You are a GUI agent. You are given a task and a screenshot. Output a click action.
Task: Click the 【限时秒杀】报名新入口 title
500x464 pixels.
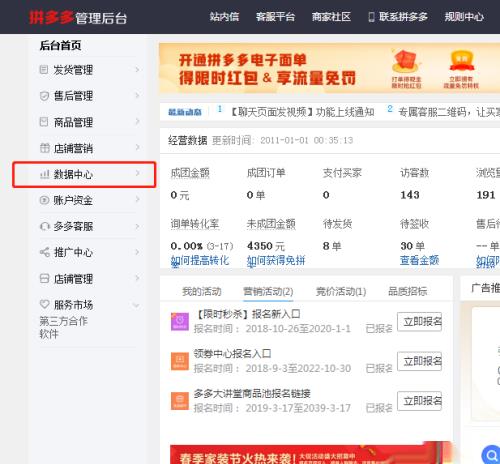[x=247, y=314]
